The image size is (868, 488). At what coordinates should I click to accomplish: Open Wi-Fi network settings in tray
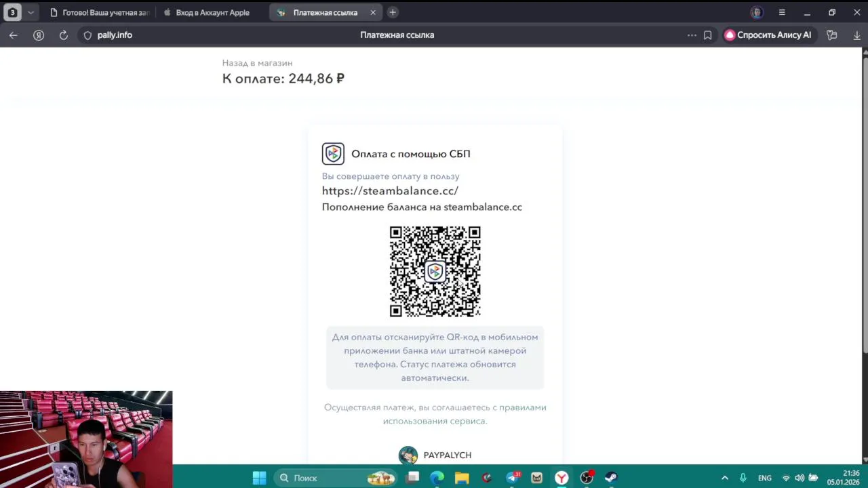pos(787,478)
